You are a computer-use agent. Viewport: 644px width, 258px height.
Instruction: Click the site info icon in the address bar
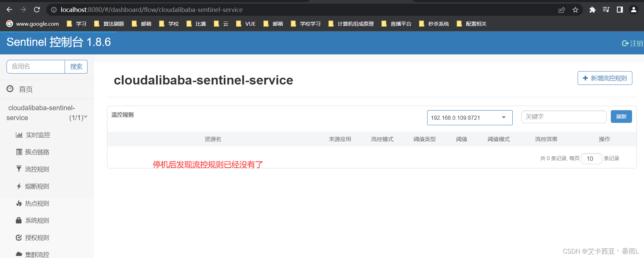click(54, 10)
